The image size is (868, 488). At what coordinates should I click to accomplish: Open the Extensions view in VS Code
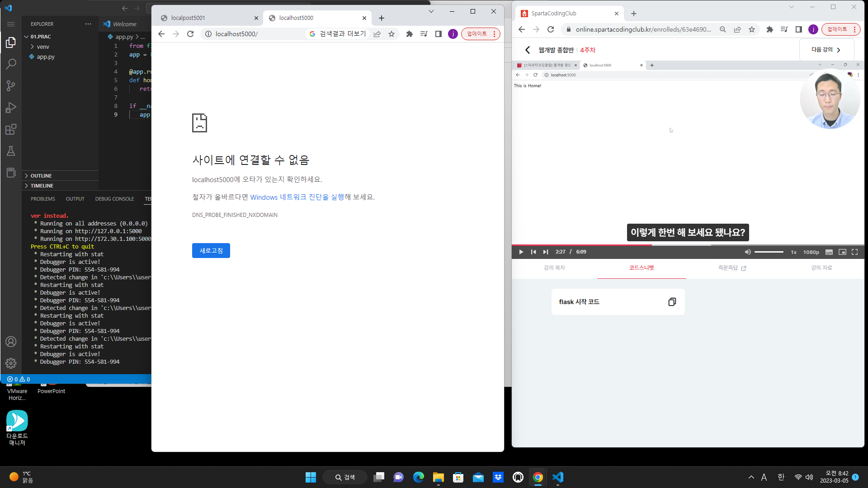(x=11, y=129)
